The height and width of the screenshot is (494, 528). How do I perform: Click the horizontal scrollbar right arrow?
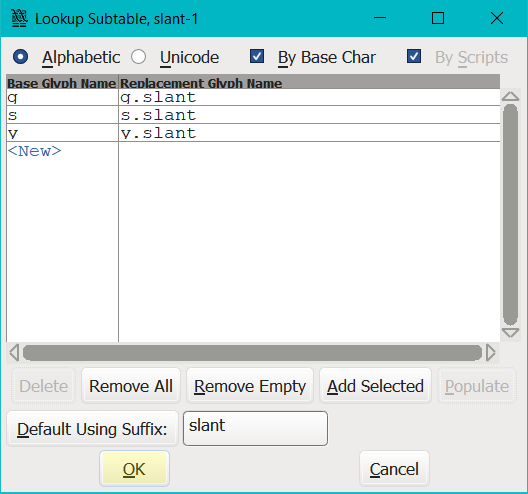[491, 353]
